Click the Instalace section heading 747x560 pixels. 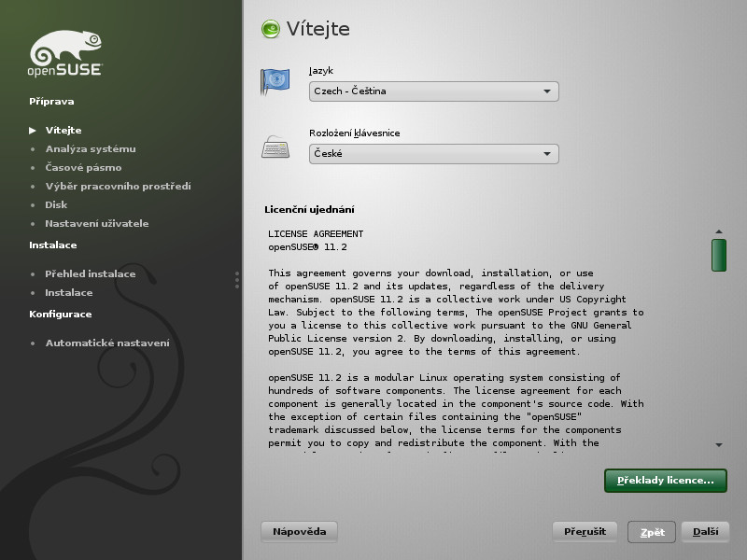click(x=53, y=245)
